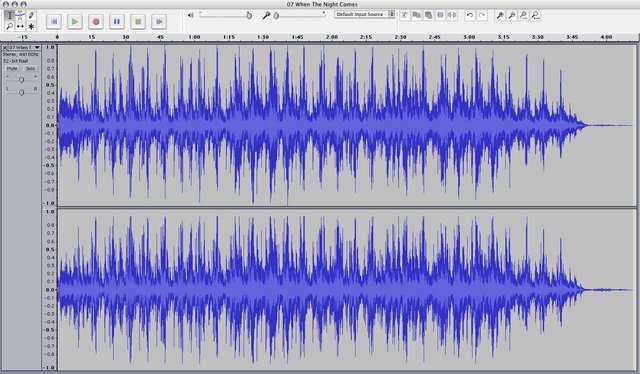Screen dimensions: 640x374
Task: Adjust the input volume slider knob
Action: pos(276,16)
